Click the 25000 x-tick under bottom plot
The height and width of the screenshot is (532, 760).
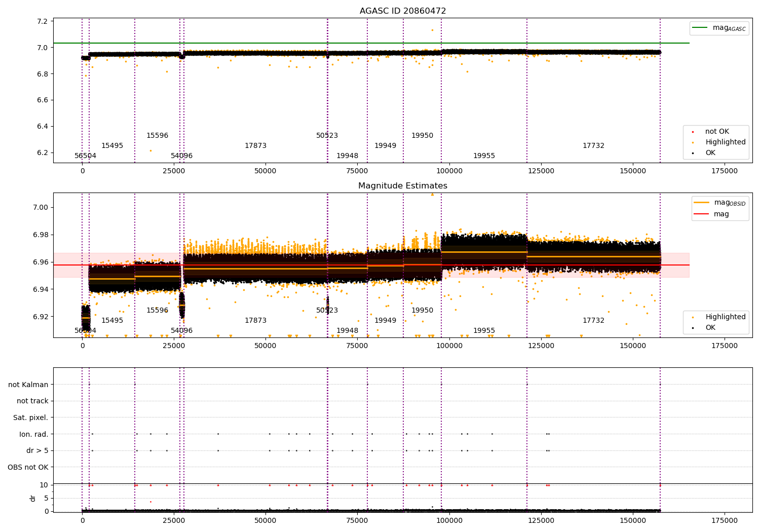[x=174, y=520]
